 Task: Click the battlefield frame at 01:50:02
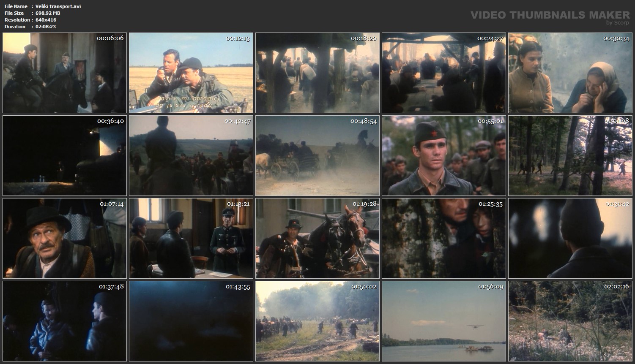click(317, 321)
